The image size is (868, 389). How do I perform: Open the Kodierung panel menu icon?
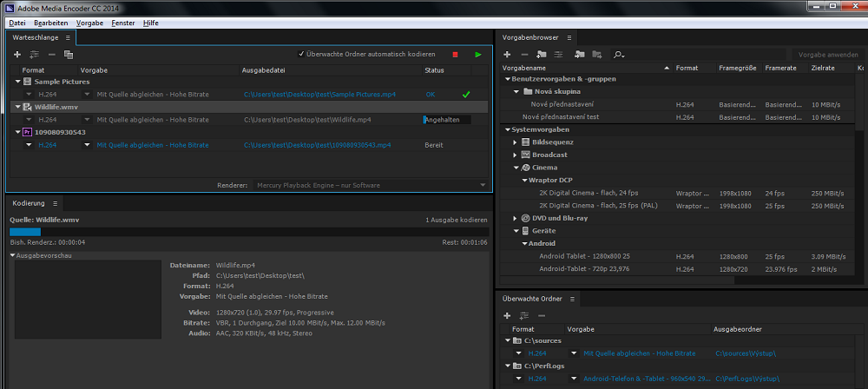pos(55,203)
